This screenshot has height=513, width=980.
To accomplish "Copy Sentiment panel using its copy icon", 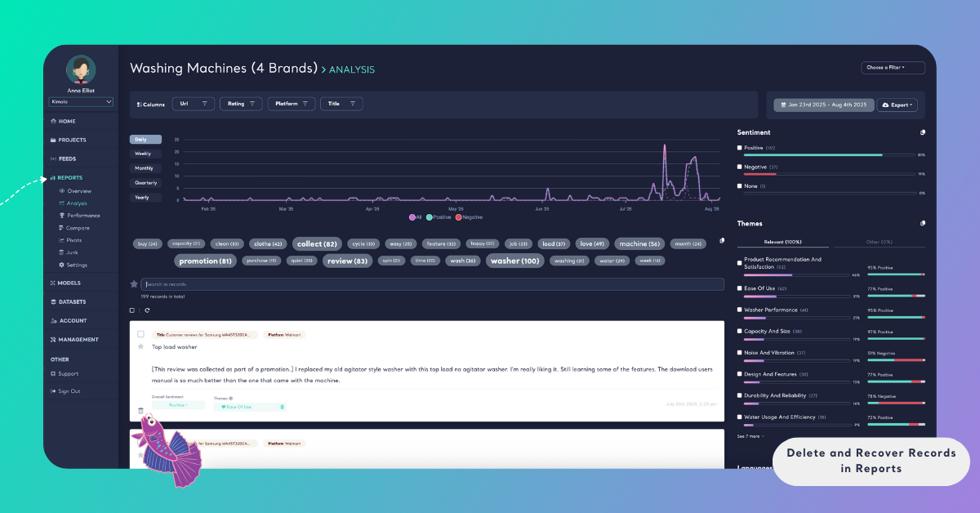I will [922, 132].
